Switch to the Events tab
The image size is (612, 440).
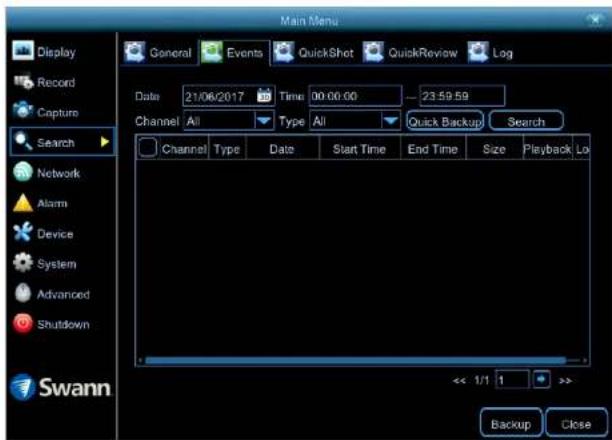coord(234,53)
